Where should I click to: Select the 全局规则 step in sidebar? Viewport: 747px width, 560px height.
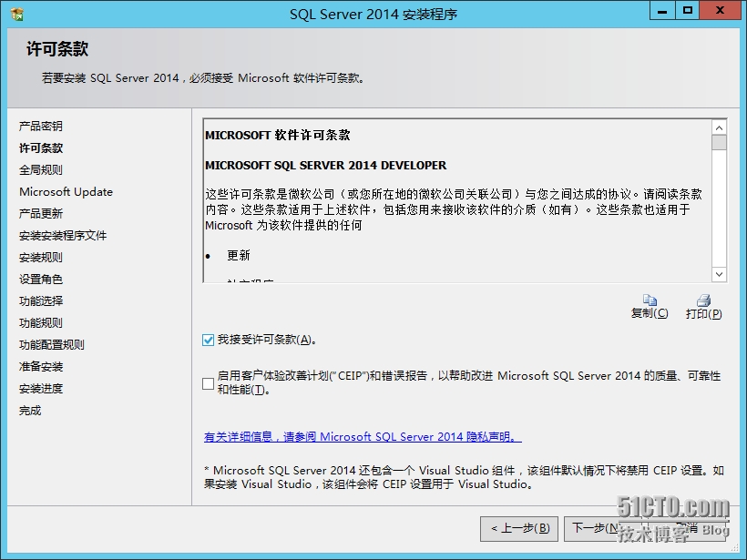point(41,170)
